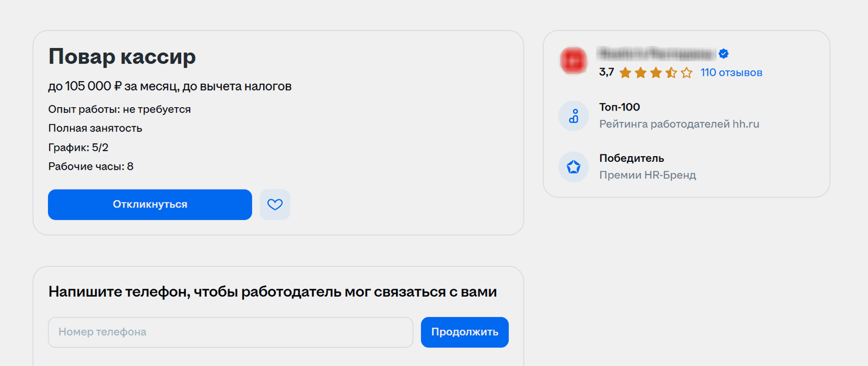Click the Премии HR-Бренд text
The height and width of the screenshot is (366, 868).
pyautogui.click(x=648, y=175)
